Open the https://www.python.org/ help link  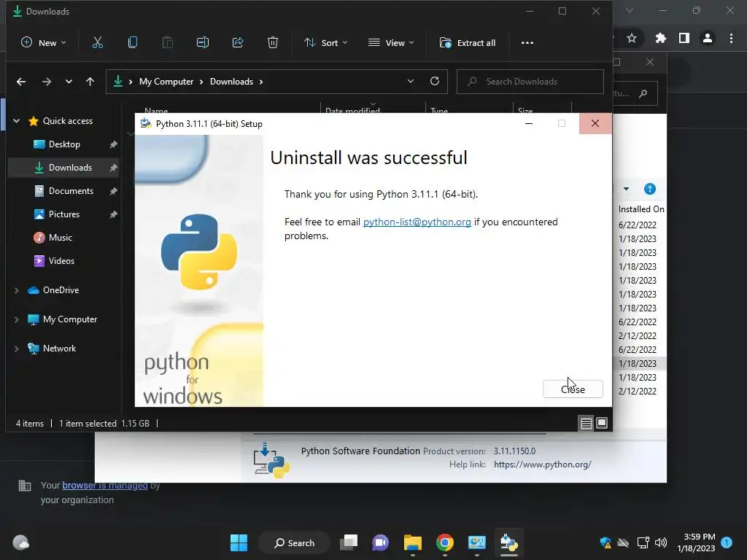point(543,464)
